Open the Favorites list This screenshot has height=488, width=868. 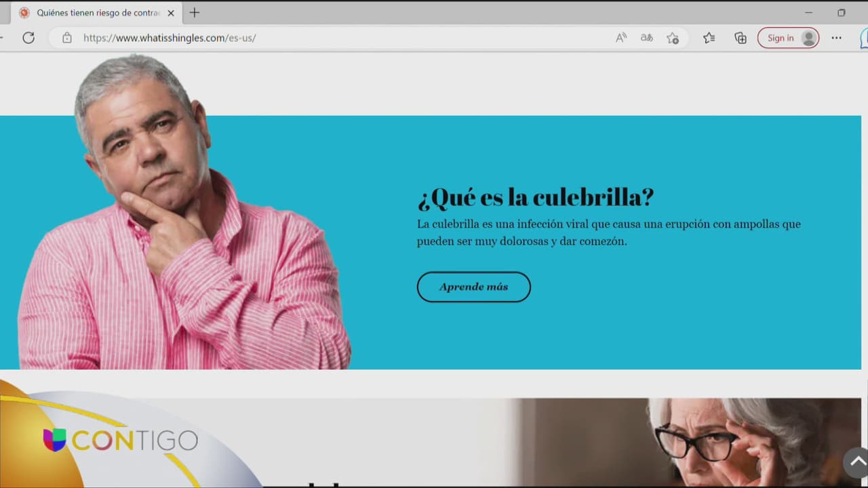click(x=709, y=38)
